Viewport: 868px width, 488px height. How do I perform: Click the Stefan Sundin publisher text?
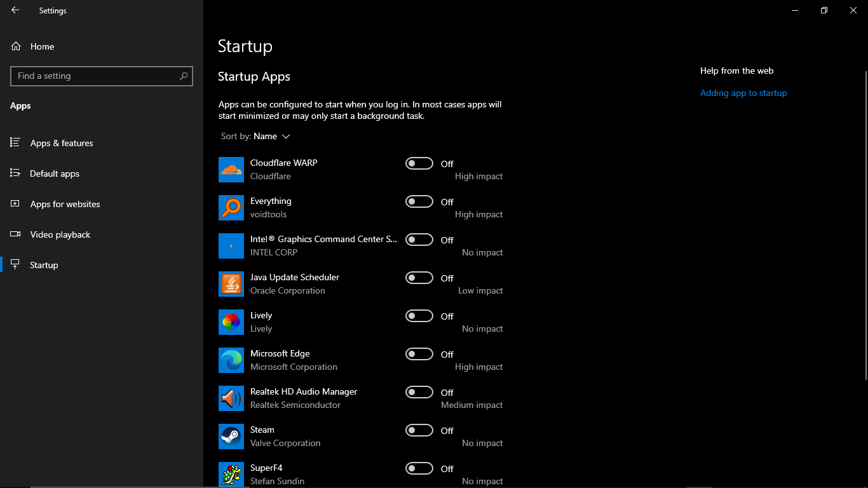[277, 481]
